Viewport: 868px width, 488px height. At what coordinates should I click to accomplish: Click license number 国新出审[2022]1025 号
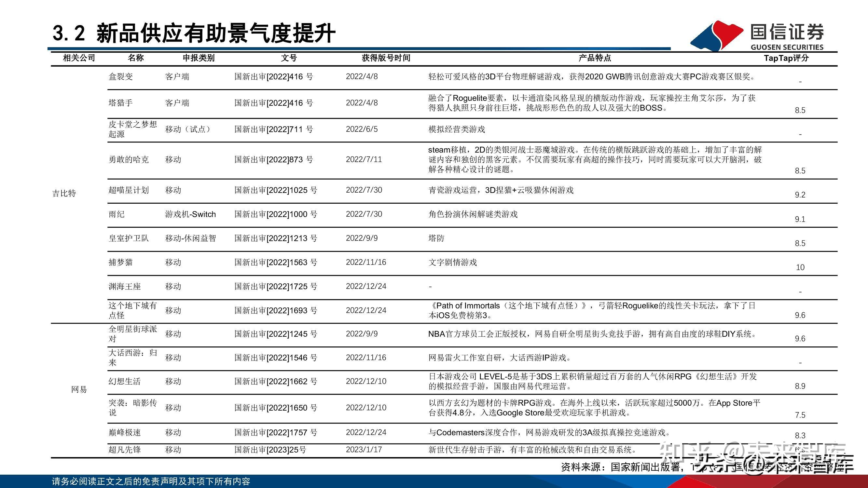276,190
